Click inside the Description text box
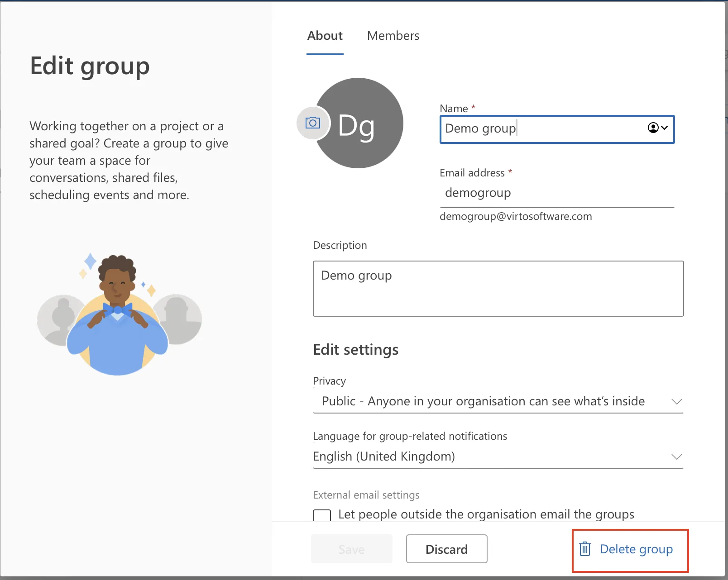728x580 pixels. (498, 288)
